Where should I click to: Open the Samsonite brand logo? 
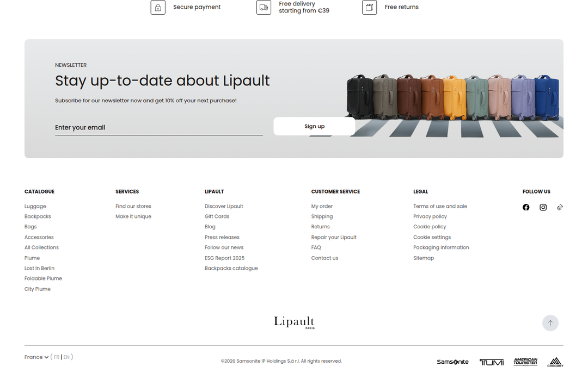click(x=452, y=362)
